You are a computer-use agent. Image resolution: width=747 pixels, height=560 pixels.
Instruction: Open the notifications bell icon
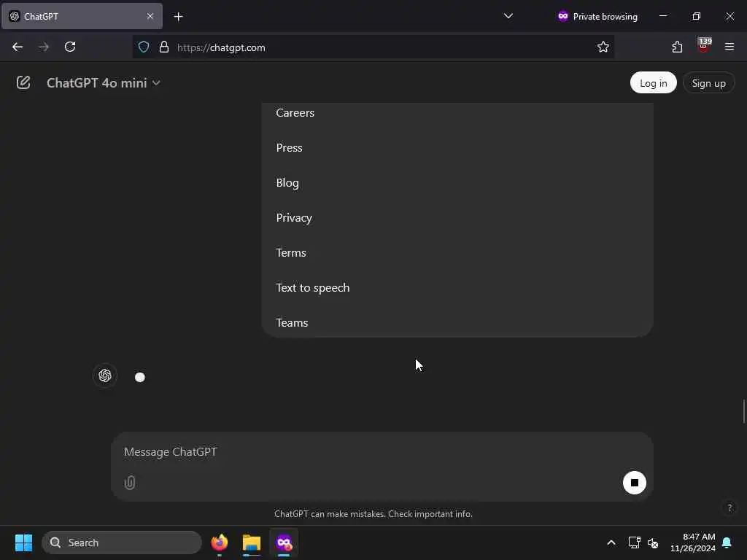[727, 542]
